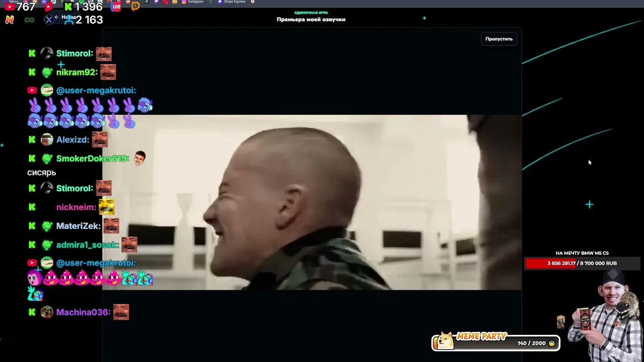Select username Machina036 in chat
Screen dimensions: 644x362
(83, 312)
